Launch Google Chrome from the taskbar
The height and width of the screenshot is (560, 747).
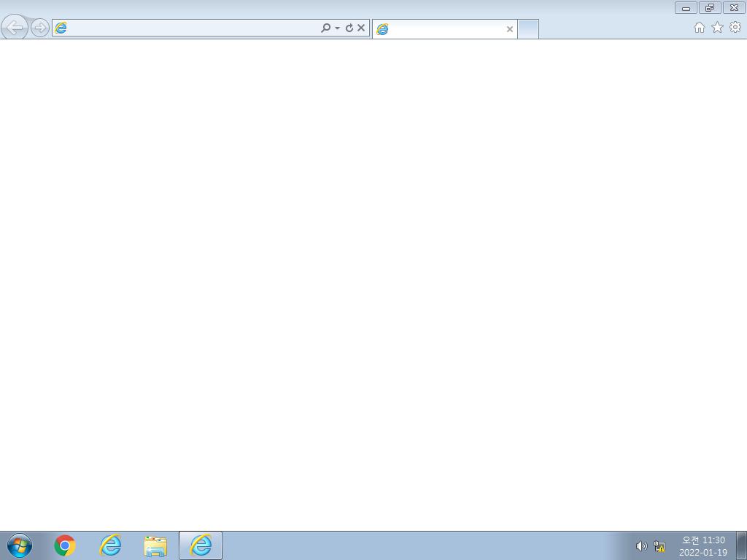65,545
